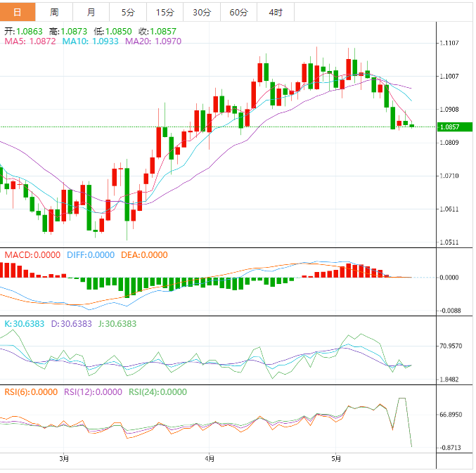Click the 5月 date axis marker
The width and height of the screenshot is (476, 473).
pyautogui.click(x=337, y=459)
